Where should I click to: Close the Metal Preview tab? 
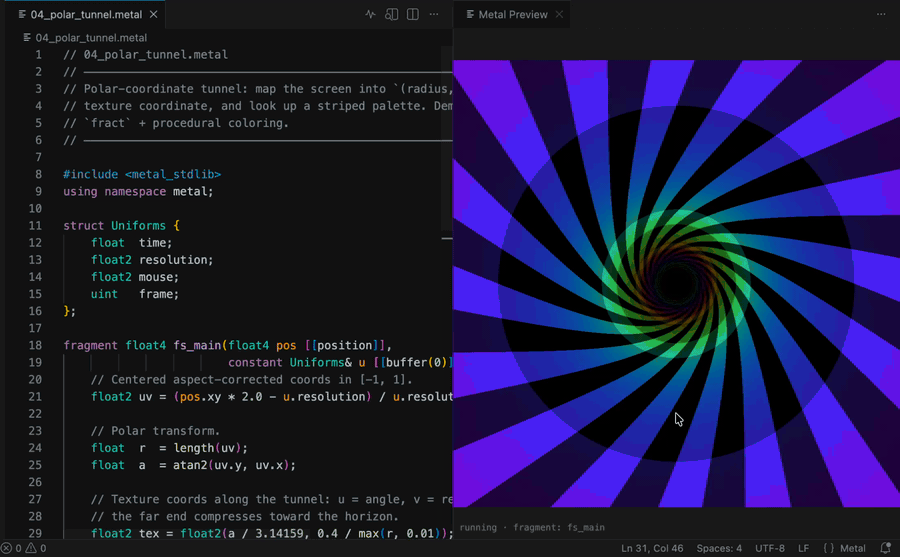[x=559, y=14]
